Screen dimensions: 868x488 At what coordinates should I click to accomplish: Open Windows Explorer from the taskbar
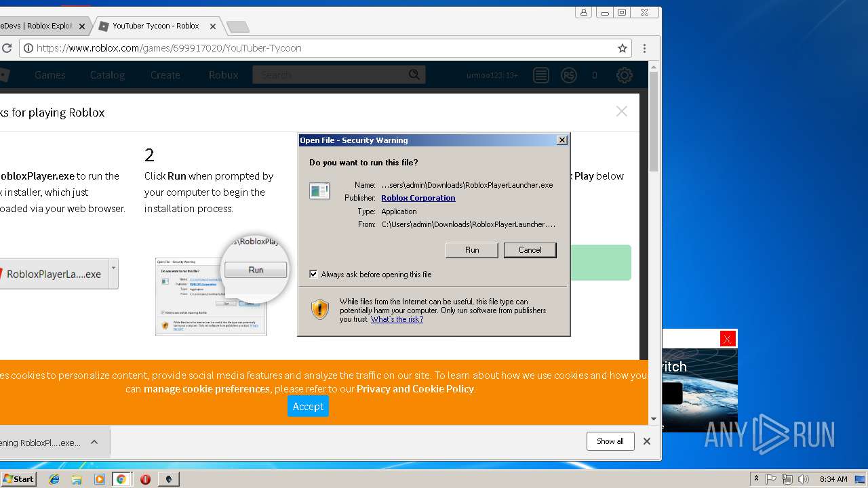pos(77,479)
